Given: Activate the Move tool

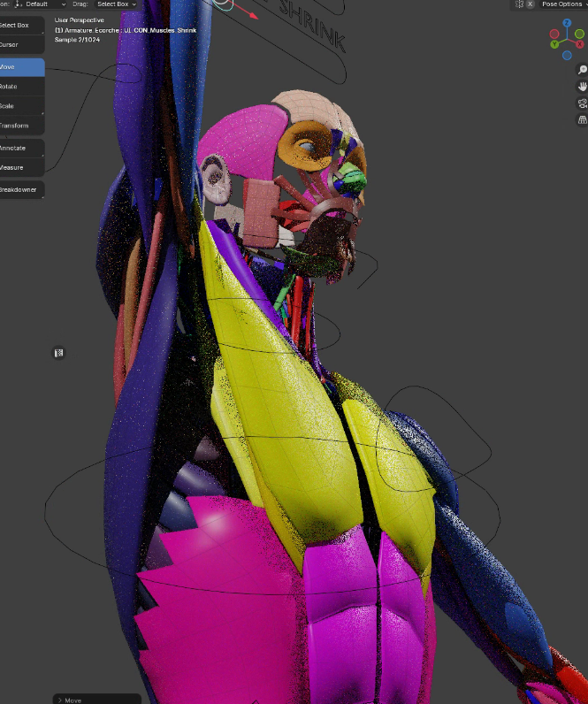Looking at the screenshot, I should pos(21,67).
